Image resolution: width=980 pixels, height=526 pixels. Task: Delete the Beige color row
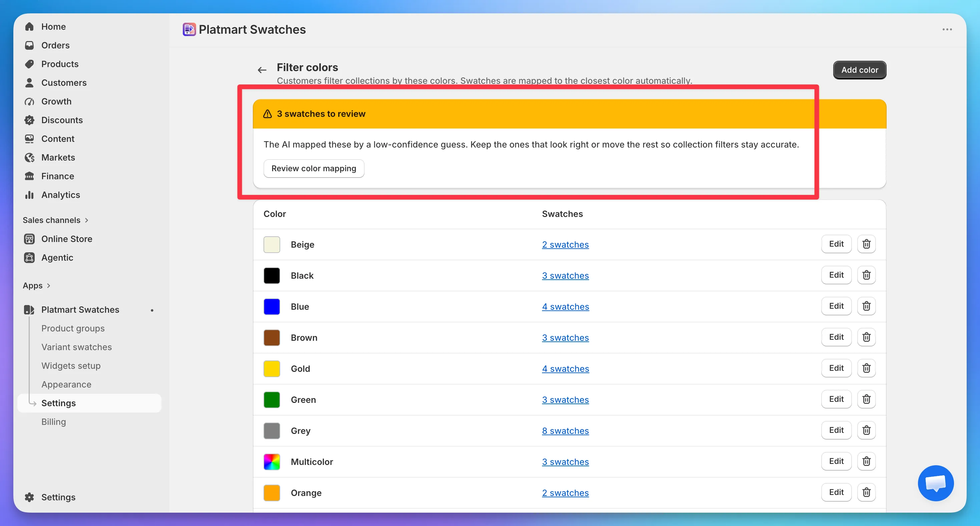click(x=866, y=244)
